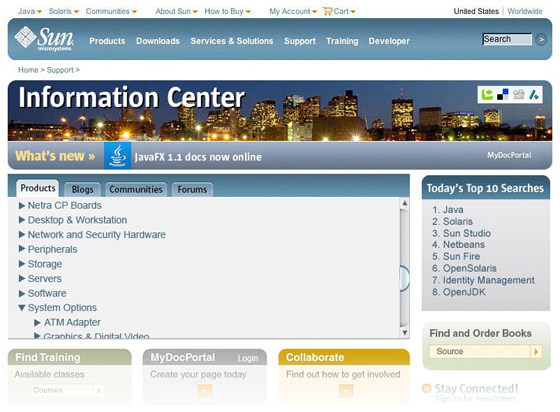This screenshot has height=412, width=560.
Task: Open the Communities dropdown in top bar
Action: pyautogui.click(x=111, y=11)
